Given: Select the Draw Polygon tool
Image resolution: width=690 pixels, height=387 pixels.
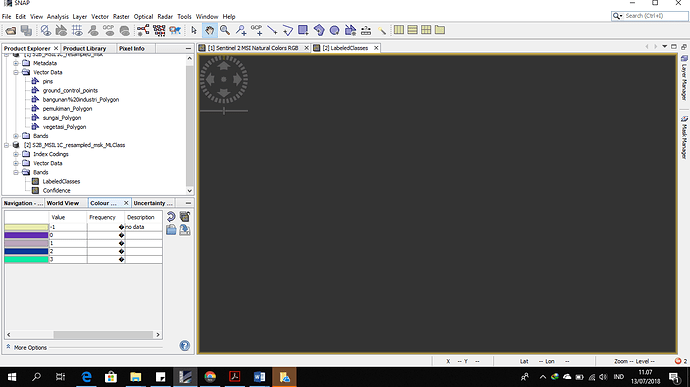Looking at the screenshot, I should (319, 30).
